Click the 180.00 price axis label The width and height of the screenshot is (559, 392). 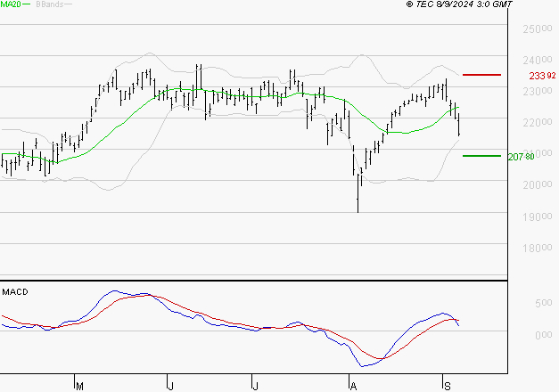[538, 248]
